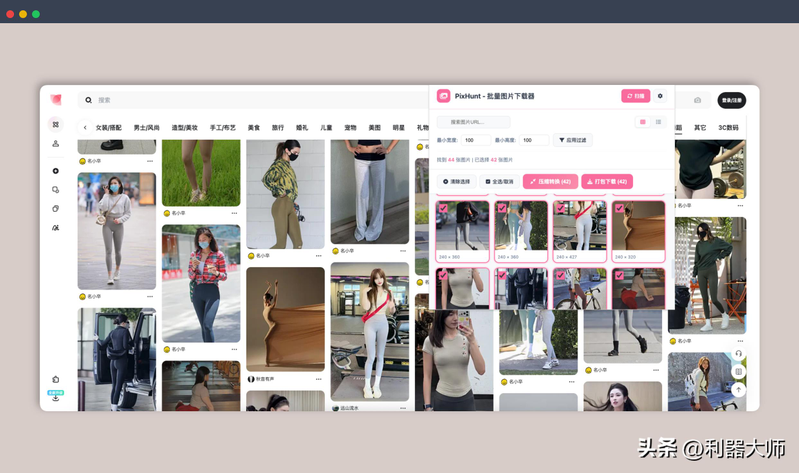
Task: Uncheck the 240 × 320 image checkbox
Action: 619,208
